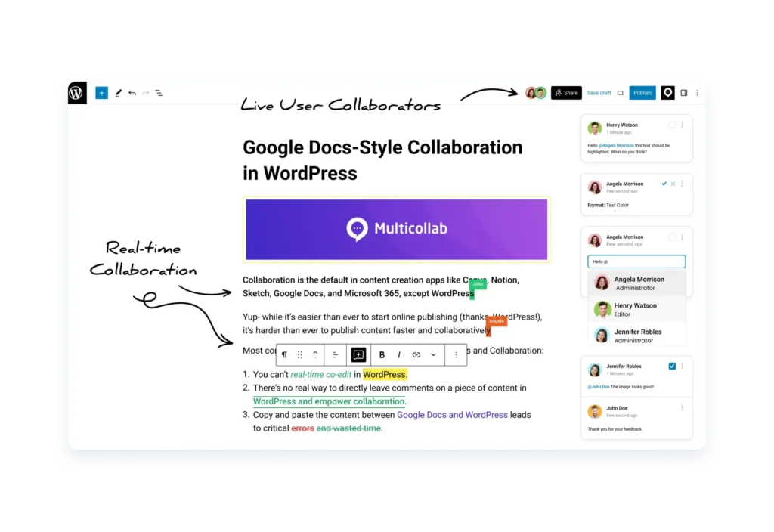Open the Multicollab comments panel icon
Screen dimensions: 774x532
coord(668,93)
